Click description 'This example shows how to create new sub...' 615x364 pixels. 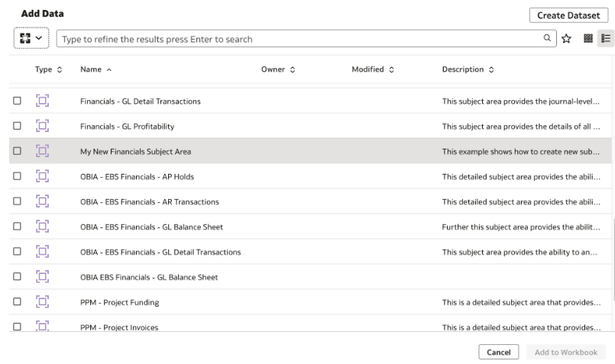coord(521,152)
